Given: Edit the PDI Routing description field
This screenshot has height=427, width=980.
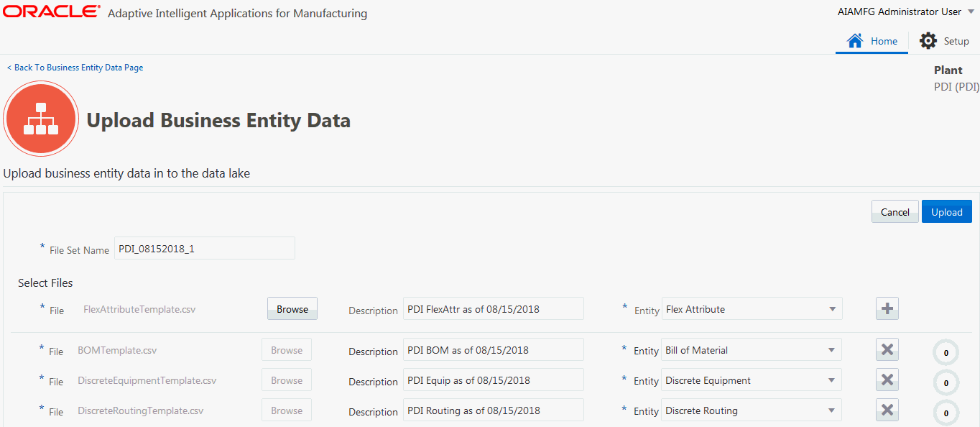Looking at the screenshot, I should [x=494, y=410].
